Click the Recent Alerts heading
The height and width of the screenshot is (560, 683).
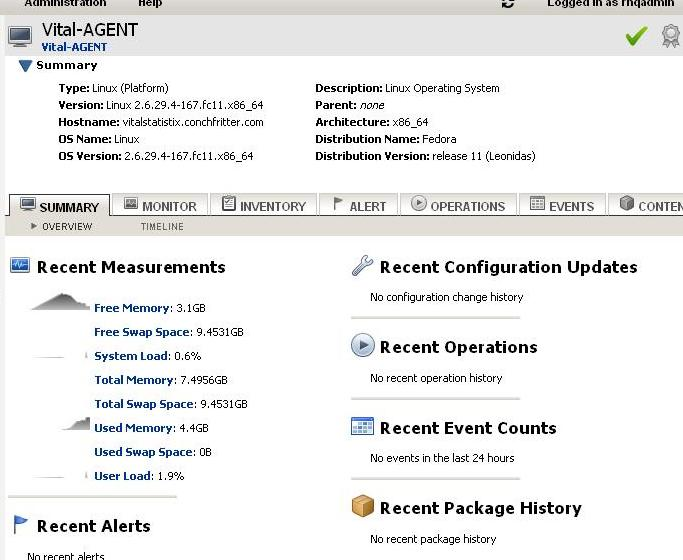94,526
